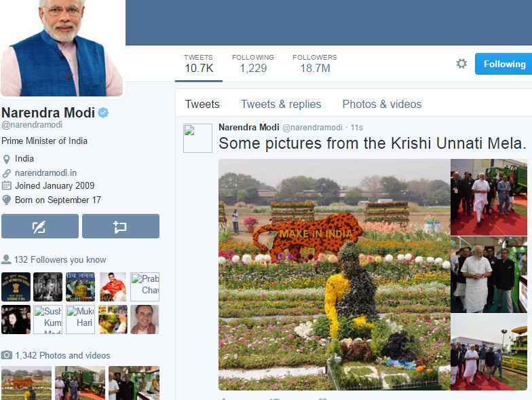Screen dimensions: 532x400
Task: Click the add-photo tweet button
Action: pos(121,226)
